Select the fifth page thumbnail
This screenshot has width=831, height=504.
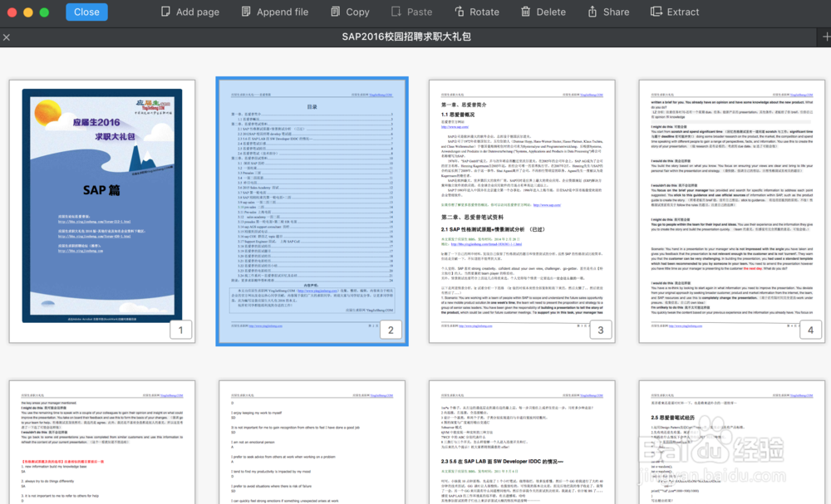101,442
